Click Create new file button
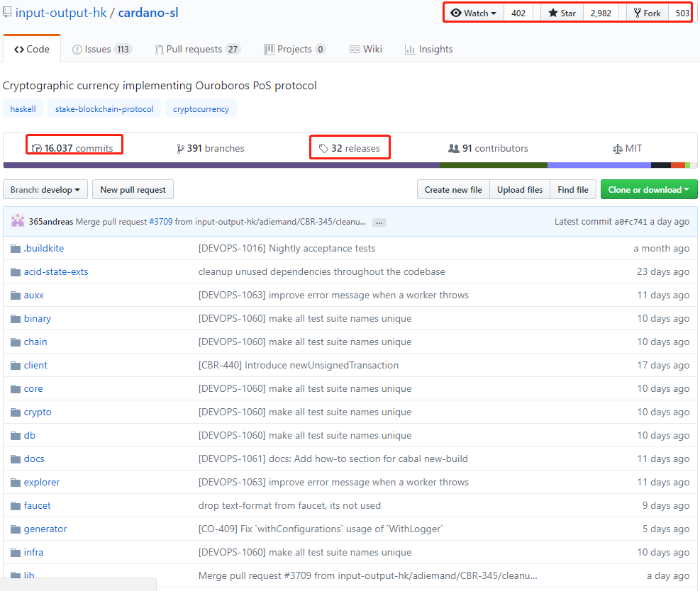The height and width of the screenshot is (591, 700). [x=454, y=190]
